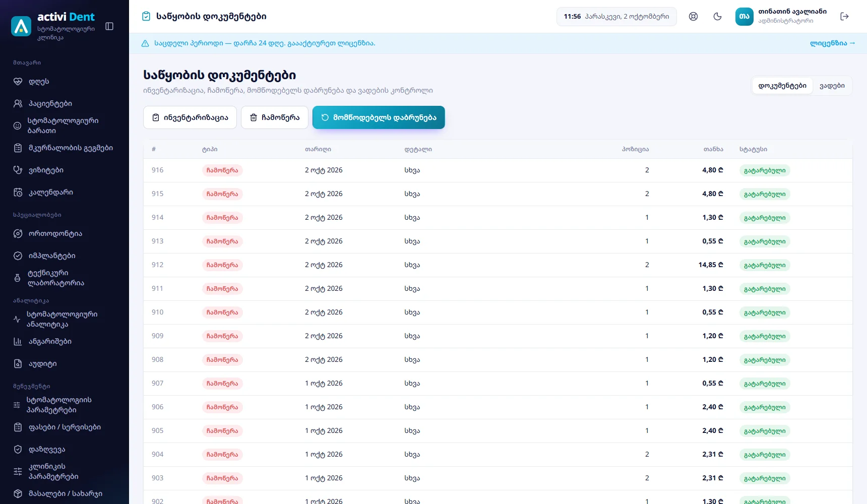Click the თინათინ ავალიანი user name

[792, 12]
